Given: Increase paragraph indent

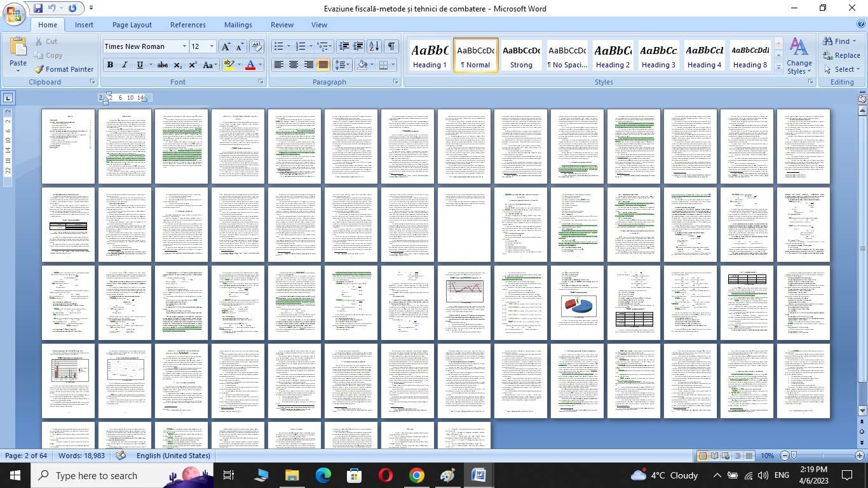Looking at the screenshot, I should coord(358,46).
